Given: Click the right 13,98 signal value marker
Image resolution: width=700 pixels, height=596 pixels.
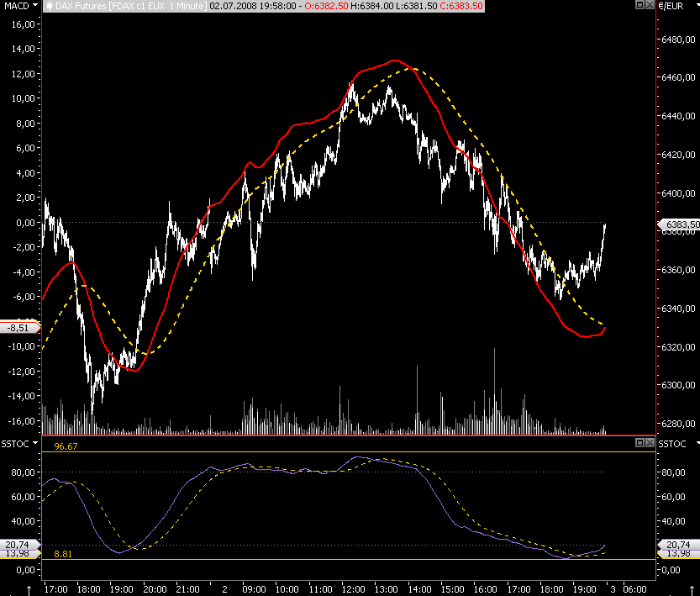Looking at the screenshot, I should (678, 554).
